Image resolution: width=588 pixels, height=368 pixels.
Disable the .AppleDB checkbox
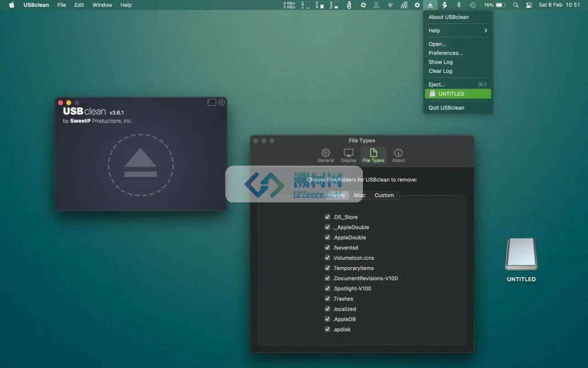pos(328,319)
